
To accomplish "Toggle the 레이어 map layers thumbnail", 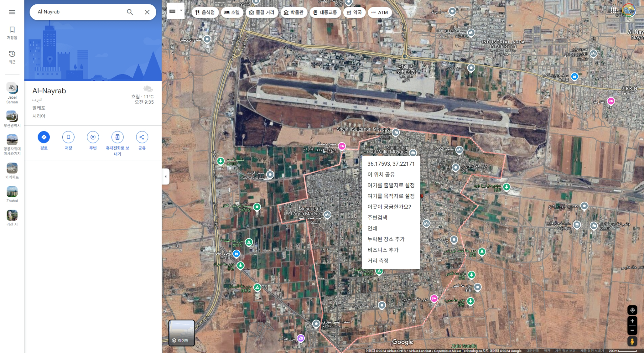I will (x=182, y=333).
